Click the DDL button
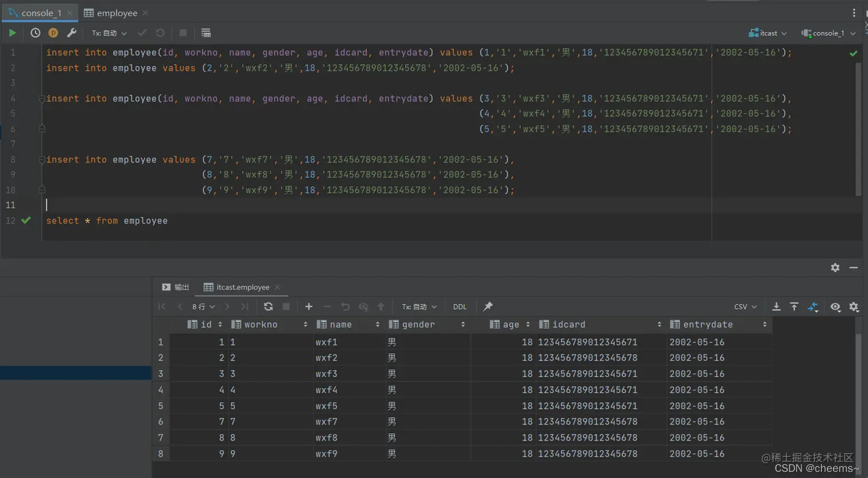Viewport: 868px width, 478px height. [460, 307]
